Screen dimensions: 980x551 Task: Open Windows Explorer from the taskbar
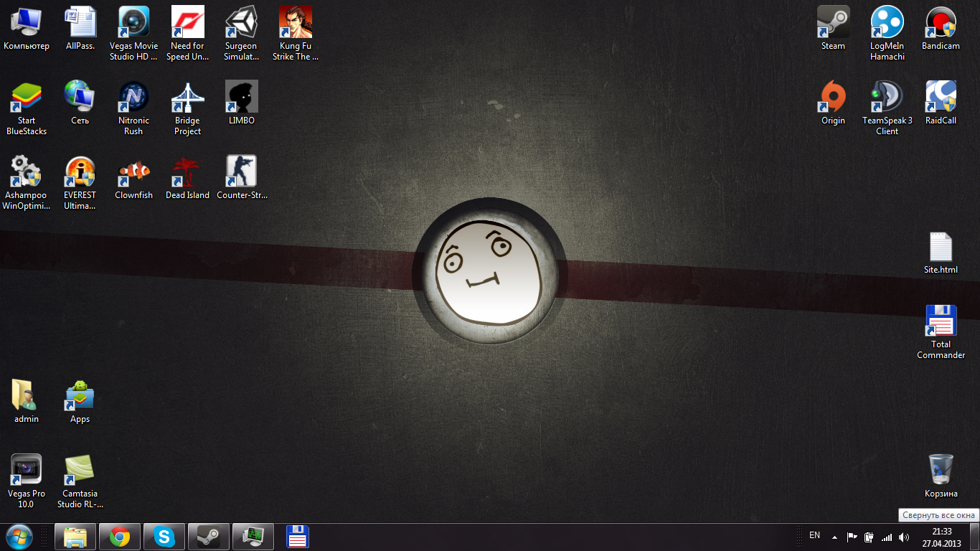point(75,537)
